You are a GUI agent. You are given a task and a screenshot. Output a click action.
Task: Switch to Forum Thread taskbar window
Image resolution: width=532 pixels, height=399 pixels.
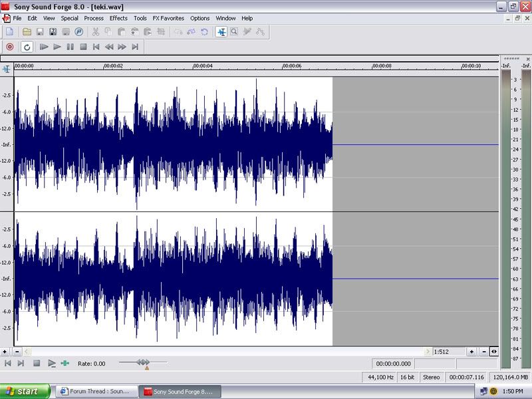[x=96, y=392]
